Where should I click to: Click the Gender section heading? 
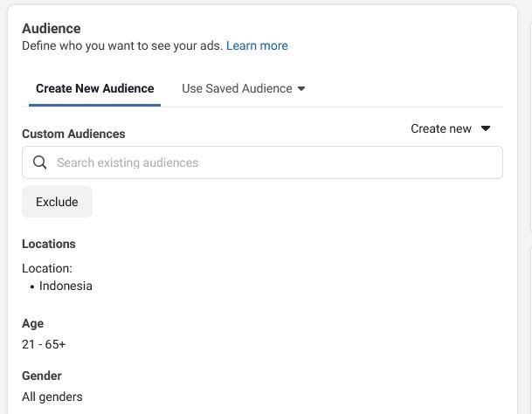point(42,376)
